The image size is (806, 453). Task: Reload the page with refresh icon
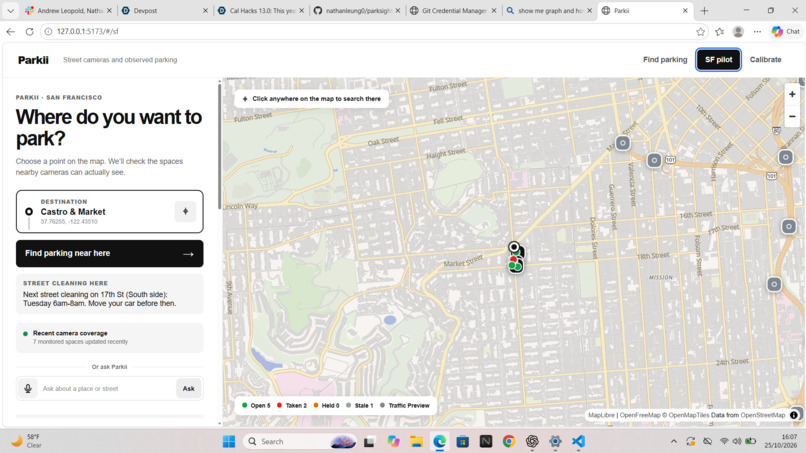[x=29, y=31]
